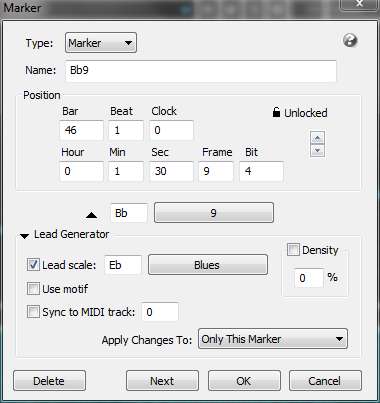This screenshot has height=403, width=380.
Task: Click the Name field containing Bb9
Action: click(x=201, y=71)
